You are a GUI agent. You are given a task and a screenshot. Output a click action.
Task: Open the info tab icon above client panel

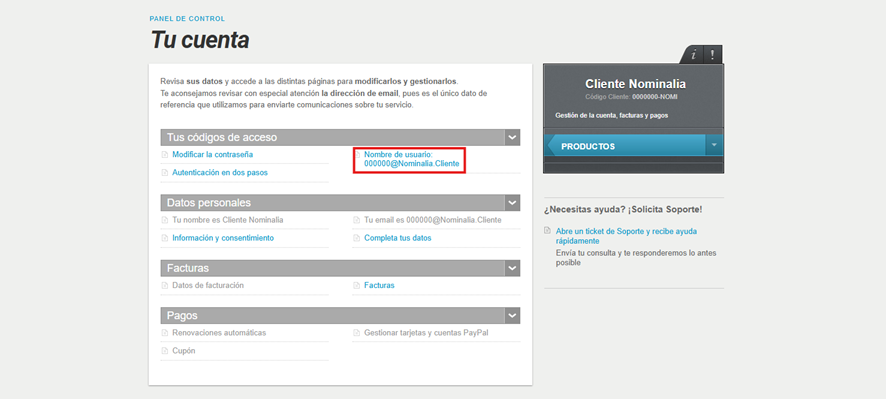[x=693, y=55]
